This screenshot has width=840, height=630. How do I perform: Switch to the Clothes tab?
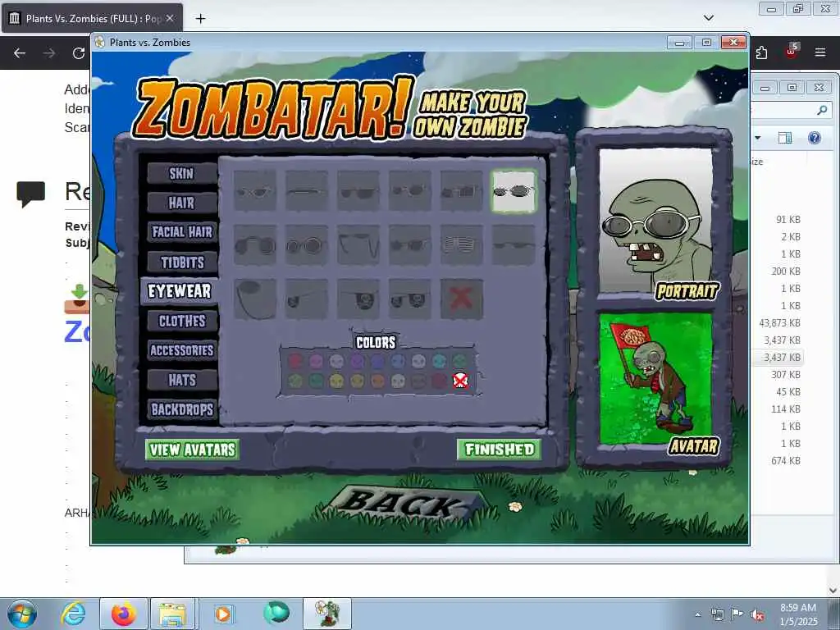[182, 321]
